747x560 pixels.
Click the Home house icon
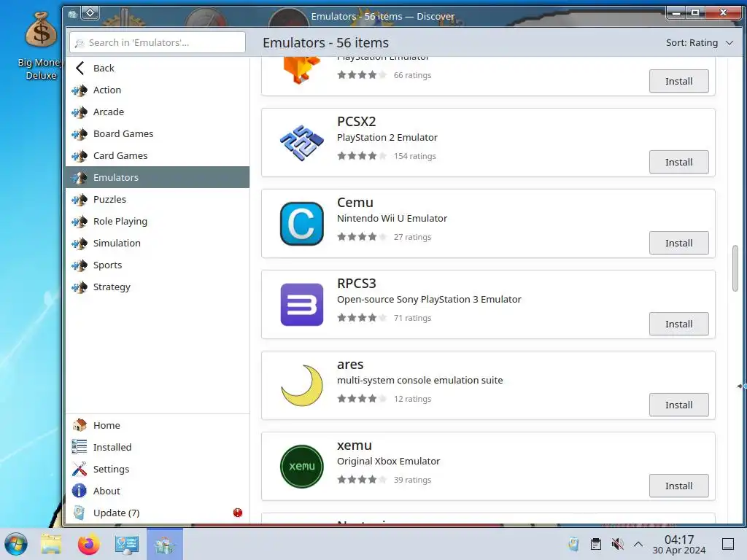(79, 425)
